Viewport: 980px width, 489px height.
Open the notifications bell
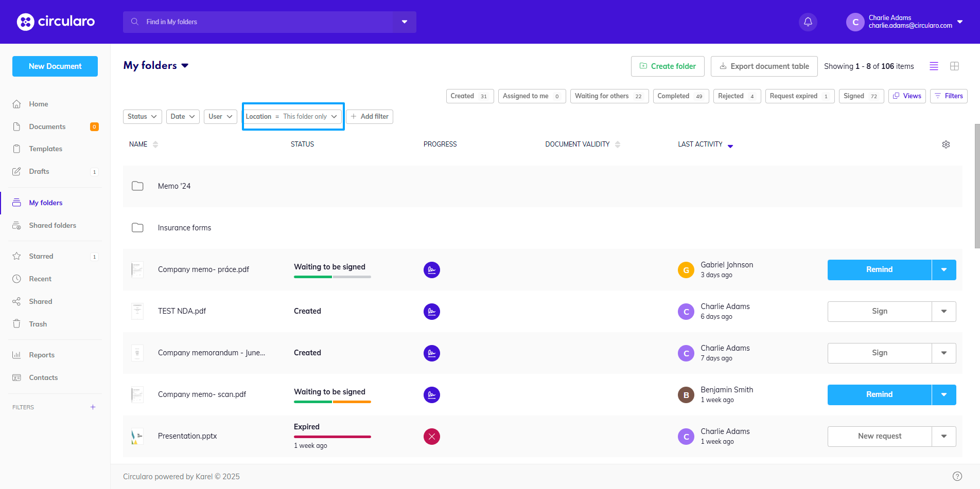[808, 22]
